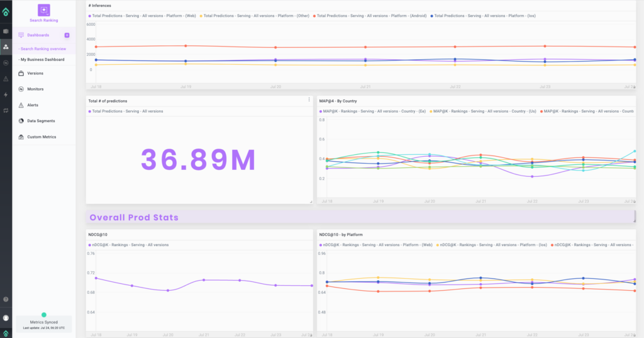
Task: Collapse the Dashboards section
Action: [38, 35]
